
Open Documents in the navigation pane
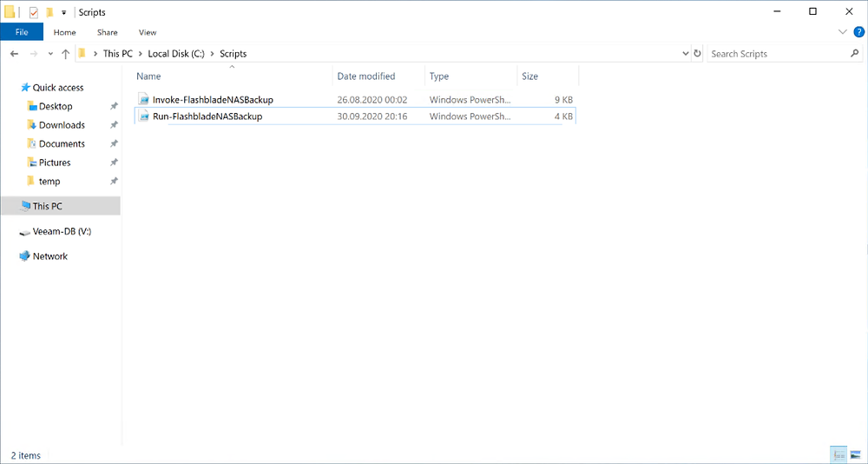click(62, 144)
